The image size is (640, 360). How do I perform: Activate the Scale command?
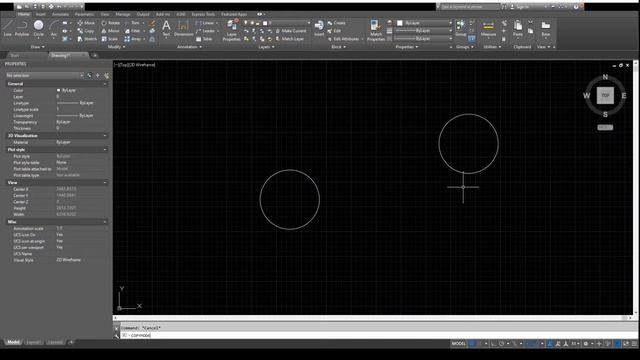[109, 39]
